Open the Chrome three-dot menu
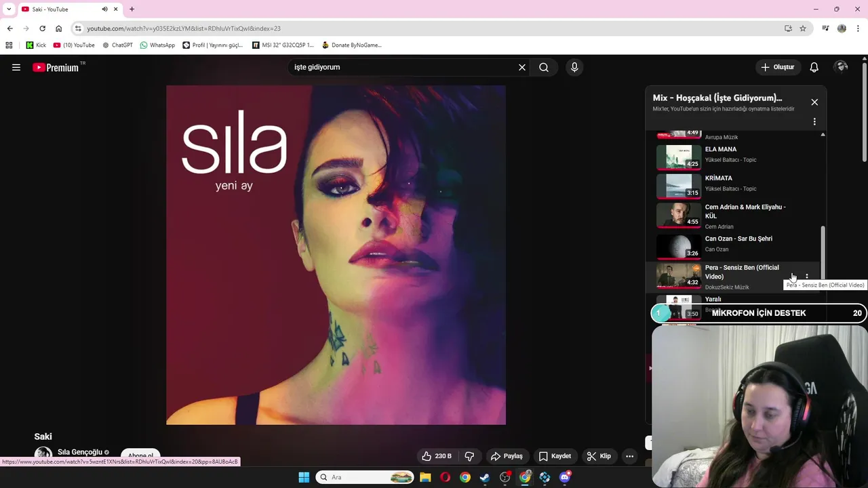This screenshot has height=488, width=868. point(858,28)
